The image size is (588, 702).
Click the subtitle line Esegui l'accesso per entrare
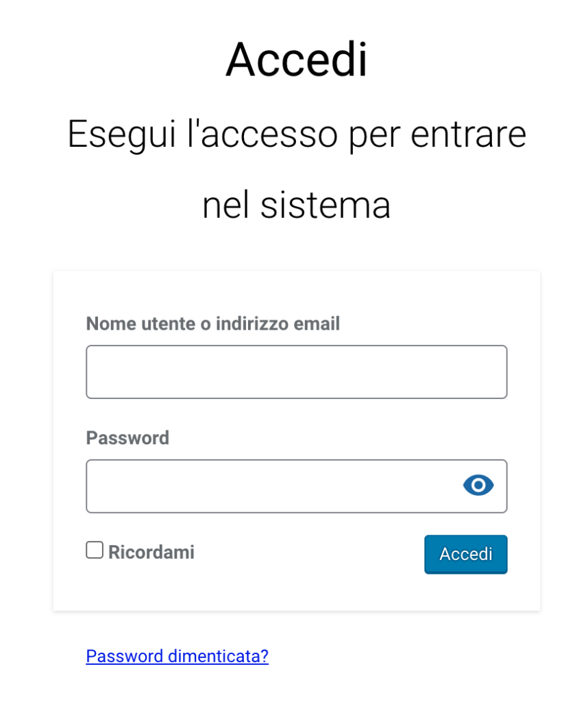point(296,134)
